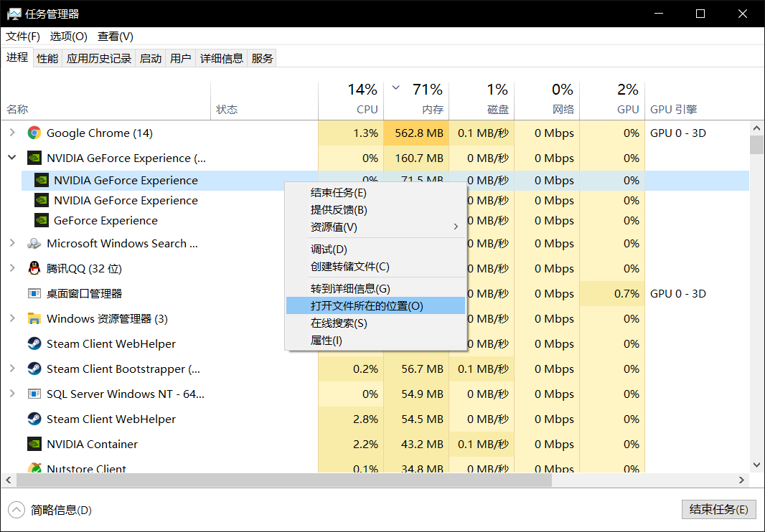Sort by the 名称 column header
This screenshot has height=532, width=765.
pos(106,100)
